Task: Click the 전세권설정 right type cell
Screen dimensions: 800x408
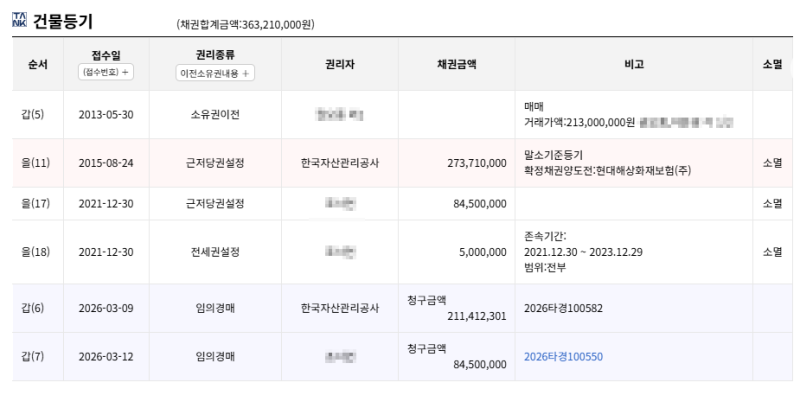Action: tap(215, 252)
